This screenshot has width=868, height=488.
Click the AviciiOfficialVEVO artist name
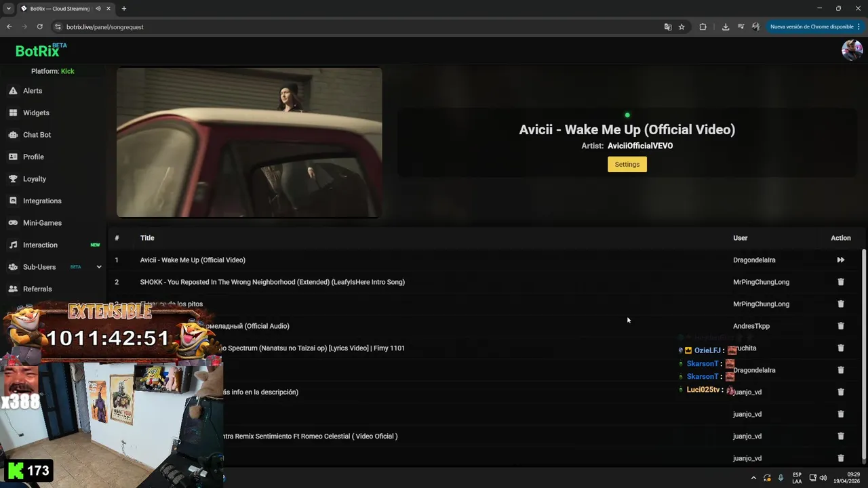[640, 146]
